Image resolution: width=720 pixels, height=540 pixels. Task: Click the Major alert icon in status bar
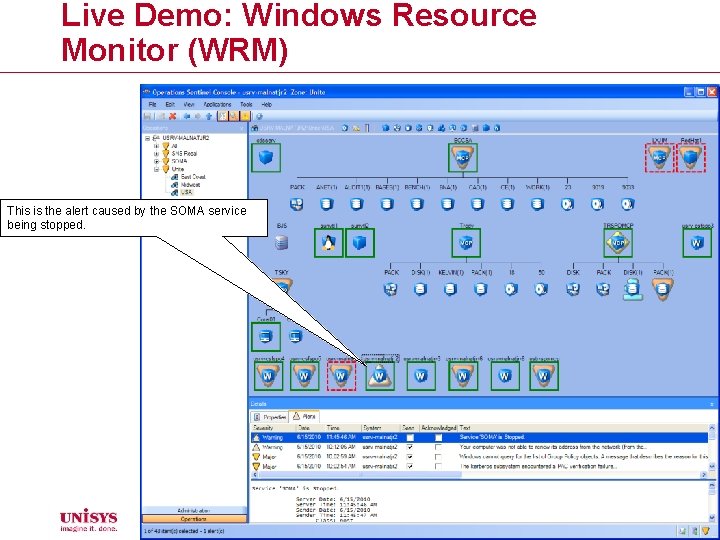(x=705, y=531)
